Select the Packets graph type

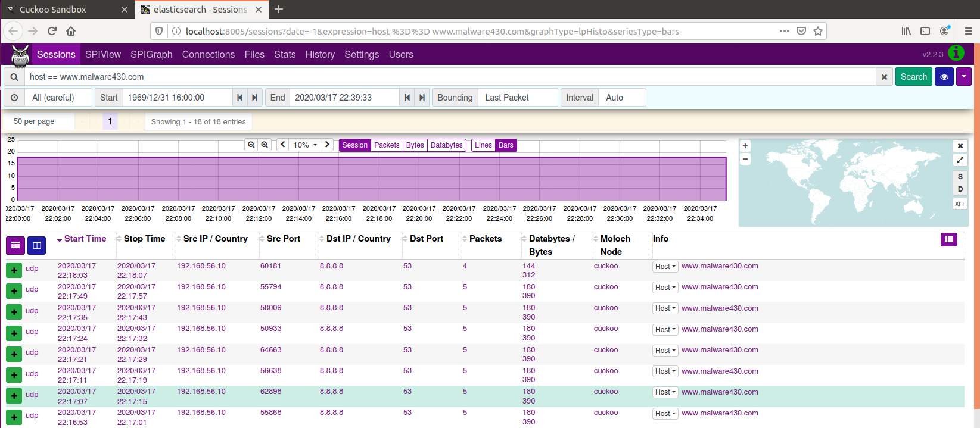(387, 145)
